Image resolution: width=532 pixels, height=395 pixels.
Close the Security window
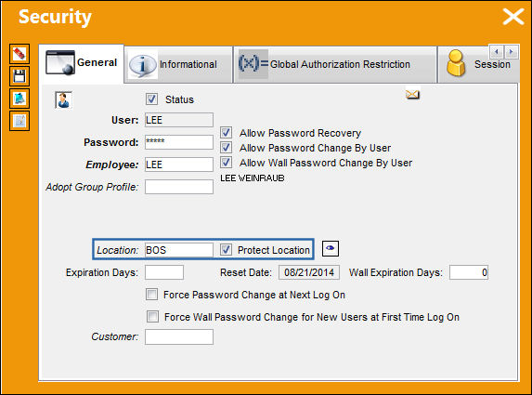513,17
